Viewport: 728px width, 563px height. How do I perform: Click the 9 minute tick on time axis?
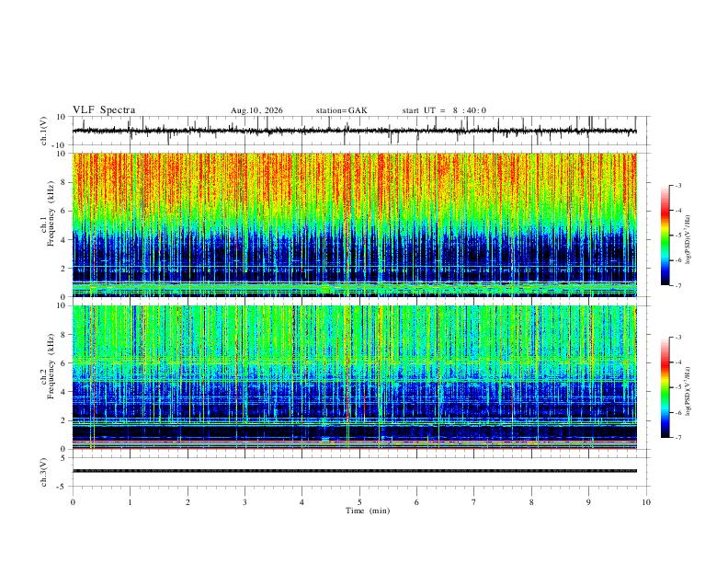coord(588,502)
